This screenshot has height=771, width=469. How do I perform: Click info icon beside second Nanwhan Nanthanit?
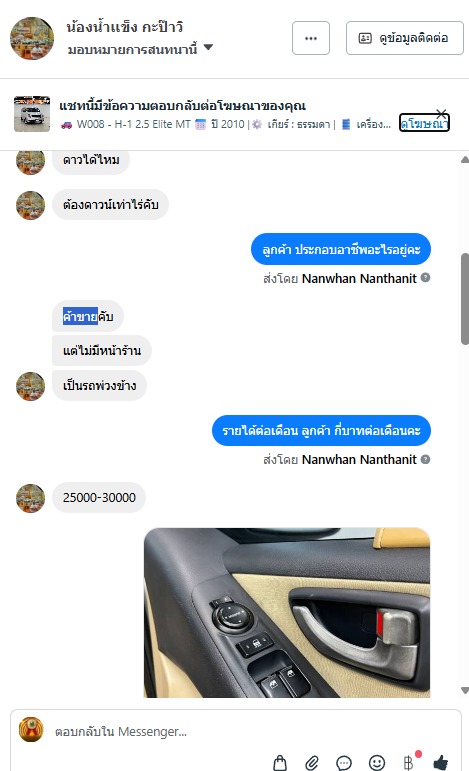[x=426, y=459]
